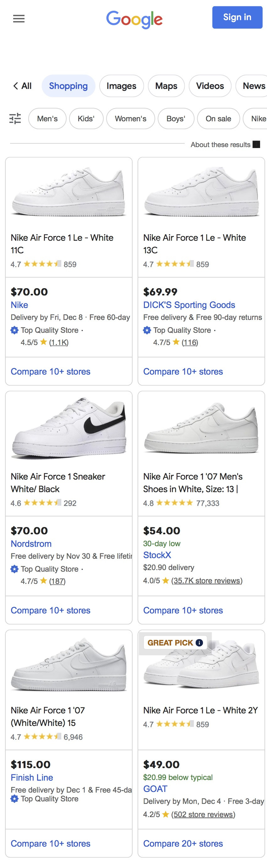The image size is (267, 868).
Task: Switch to the Videos tab
Action: [210, 86]
